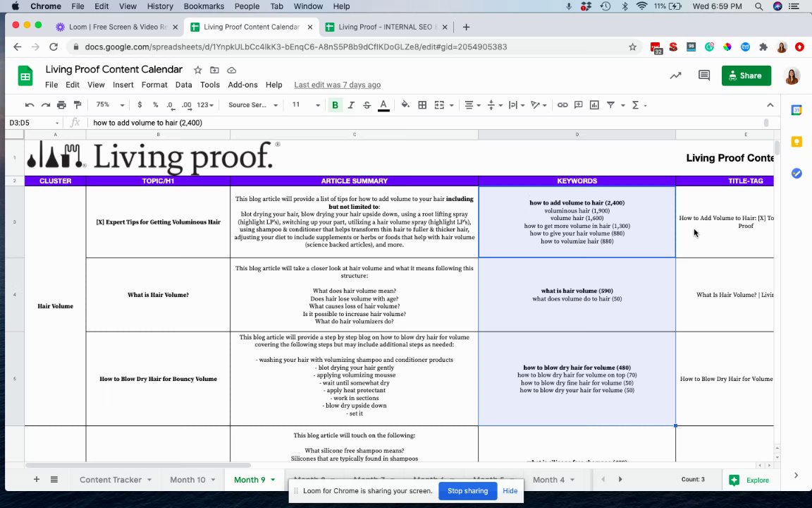Format as percent
The width and height of the screenshot is (812, 508).
coord(155,105)
